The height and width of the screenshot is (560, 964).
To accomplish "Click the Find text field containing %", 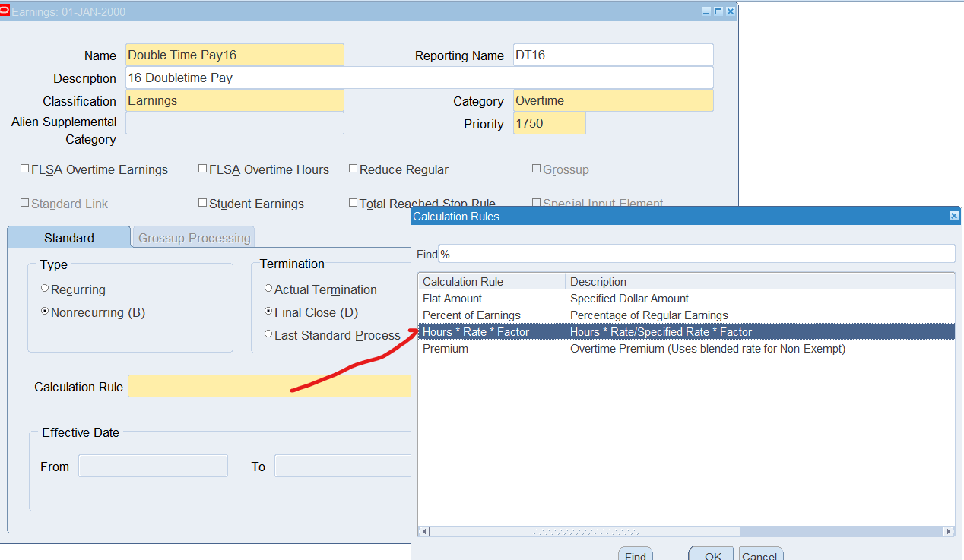I will click(x=696, y=254).
